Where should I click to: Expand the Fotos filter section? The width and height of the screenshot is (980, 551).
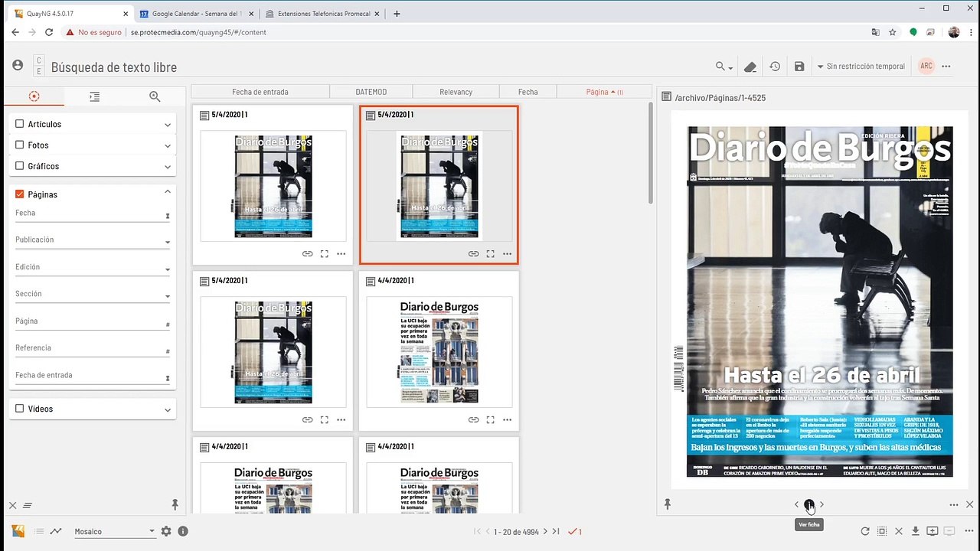click(x=168, y=145)
